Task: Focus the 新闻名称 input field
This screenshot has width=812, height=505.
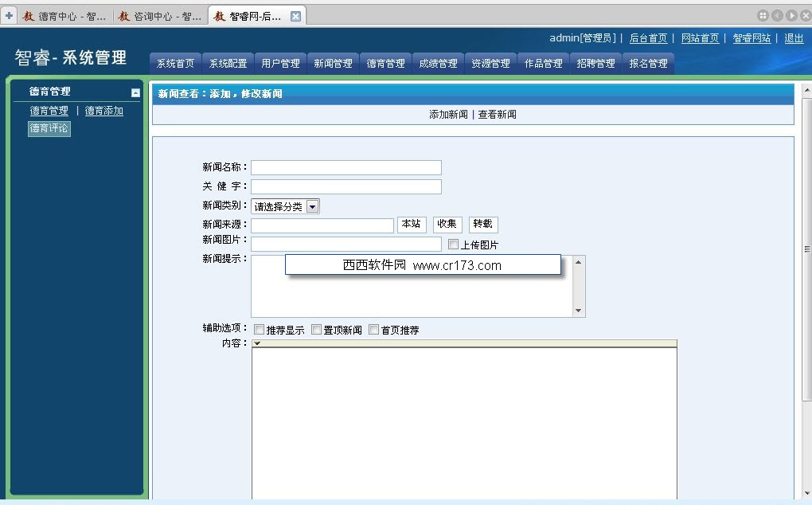Action: 346,167
